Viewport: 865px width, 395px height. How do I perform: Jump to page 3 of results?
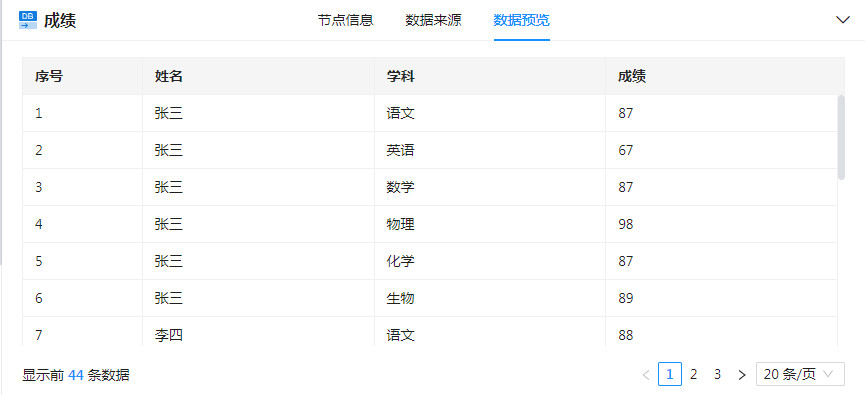[x=717, y=375]
